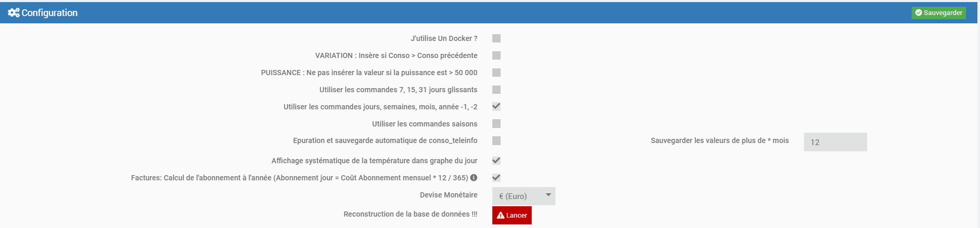Click the checkmark icon in Sauvegarder button
Image resolution: width=980 pixels, height=228 pixels.
coord(918,13)
